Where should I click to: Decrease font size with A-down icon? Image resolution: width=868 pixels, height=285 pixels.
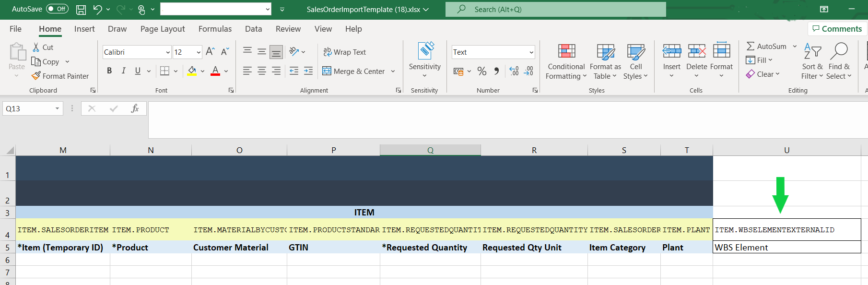(225, 52)
